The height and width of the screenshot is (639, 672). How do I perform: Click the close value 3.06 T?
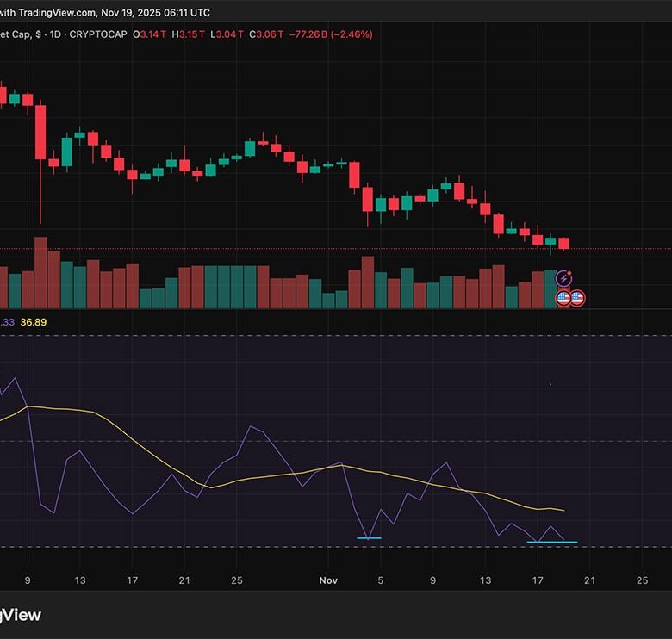268,34
